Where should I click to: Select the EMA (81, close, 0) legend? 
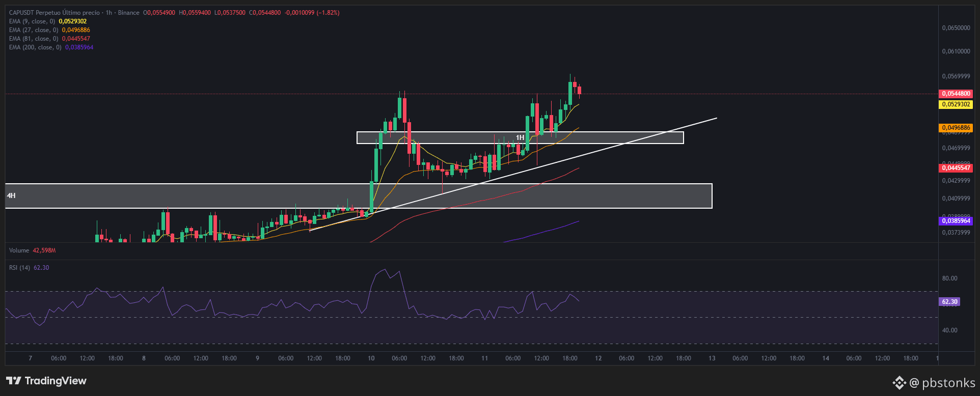(49, 39)
